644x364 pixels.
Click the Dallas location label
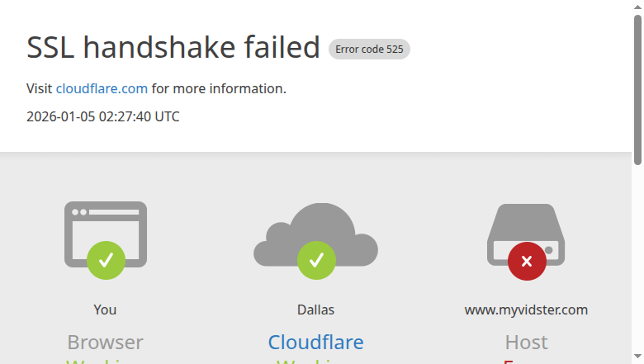[x=315, y=310]
